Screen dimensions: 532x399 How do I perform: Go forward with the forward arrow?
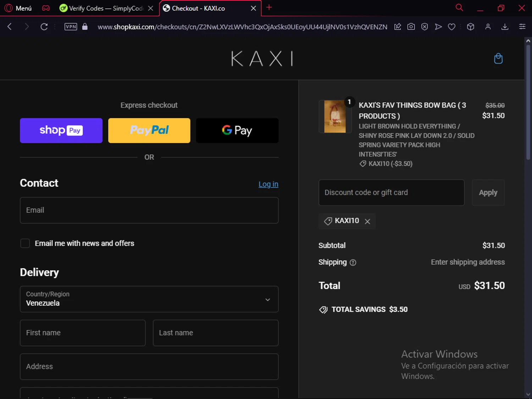coord(27,27)
